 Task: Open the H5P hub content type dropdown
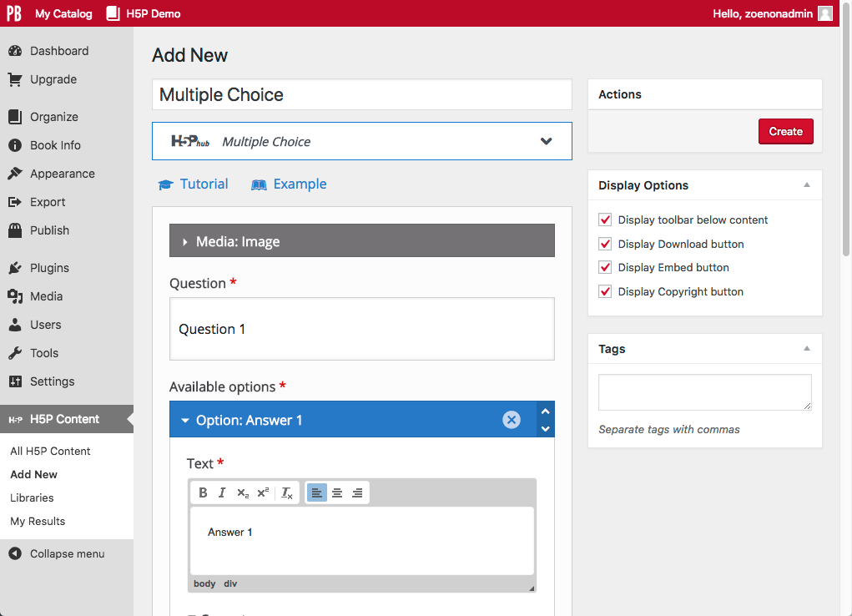[x=362, y=141]
